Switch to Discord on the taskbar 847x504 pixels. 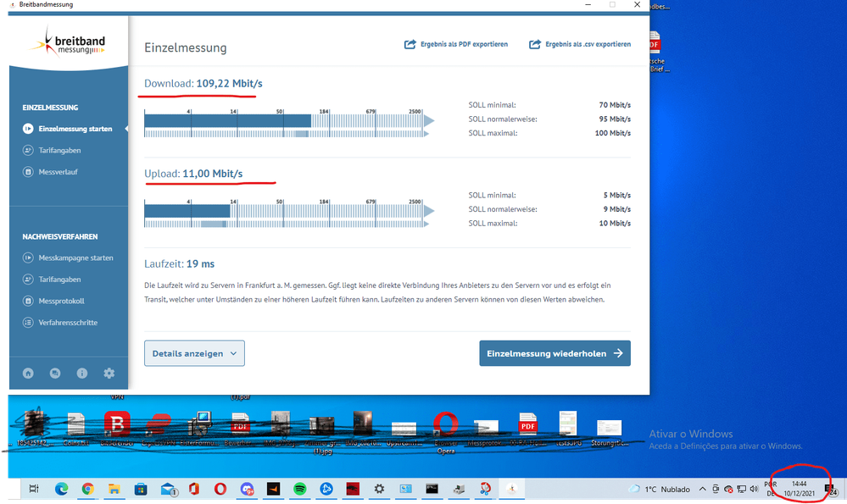pyautogui.click(x=247, y=489)
